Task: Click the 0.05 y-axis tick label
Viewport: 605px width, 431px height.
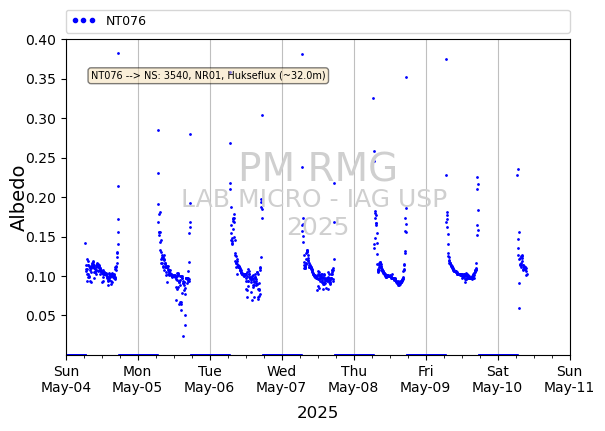Action: click(41, 316)
